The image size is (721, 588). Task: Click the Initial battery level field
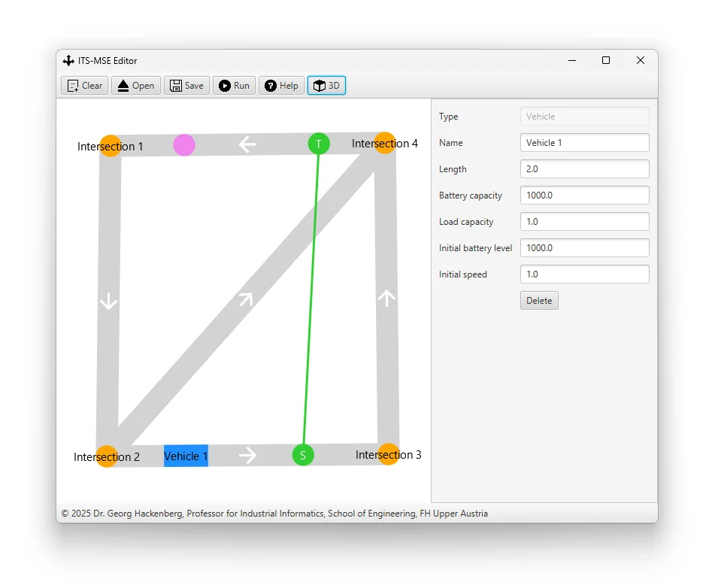(x=584, y=248)
